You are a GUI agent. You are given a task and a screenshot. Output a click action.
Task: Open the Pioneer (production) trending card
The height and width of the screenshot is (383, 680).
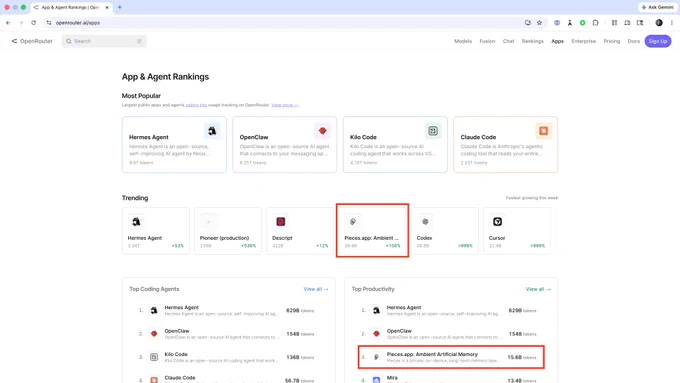pyautogui.click(x=228, y=231)
